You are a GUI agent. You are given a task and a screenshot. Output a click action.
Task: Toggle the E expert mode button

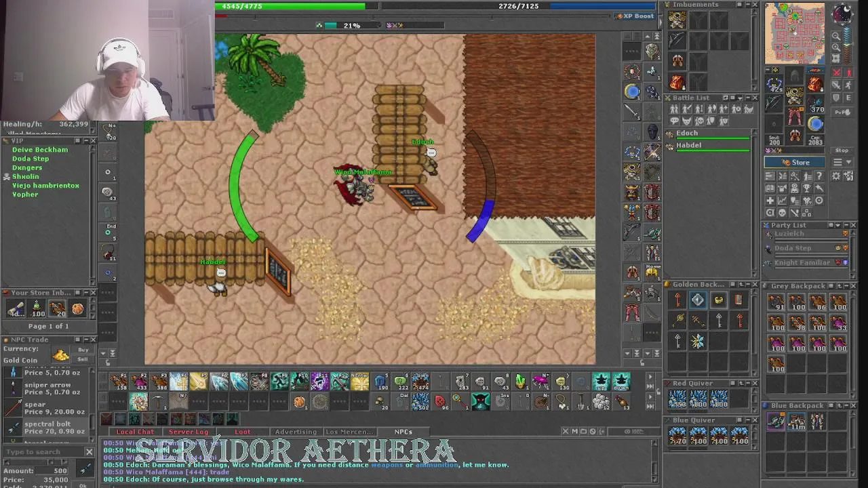point(848,98)
